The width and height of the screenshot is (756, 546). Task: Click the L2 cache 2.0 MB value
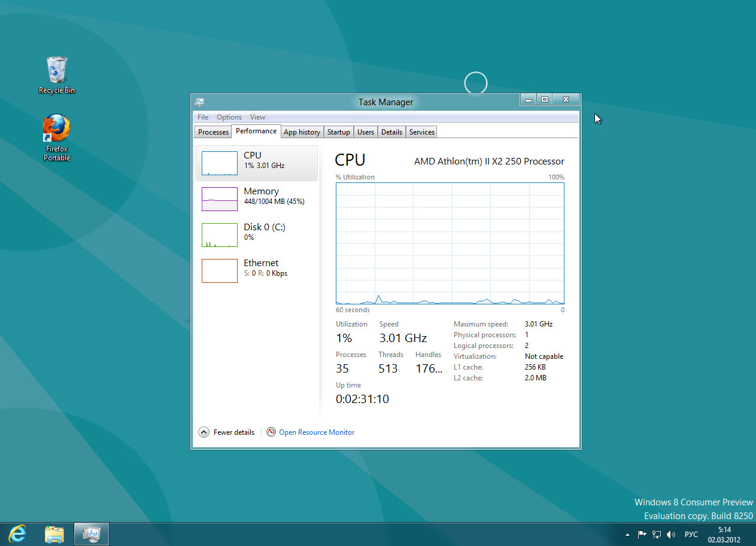click(535, 378)
